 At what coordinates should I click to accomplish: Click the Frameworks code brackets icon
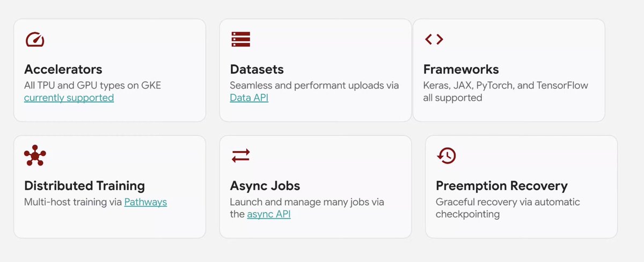tap(434, 39)
